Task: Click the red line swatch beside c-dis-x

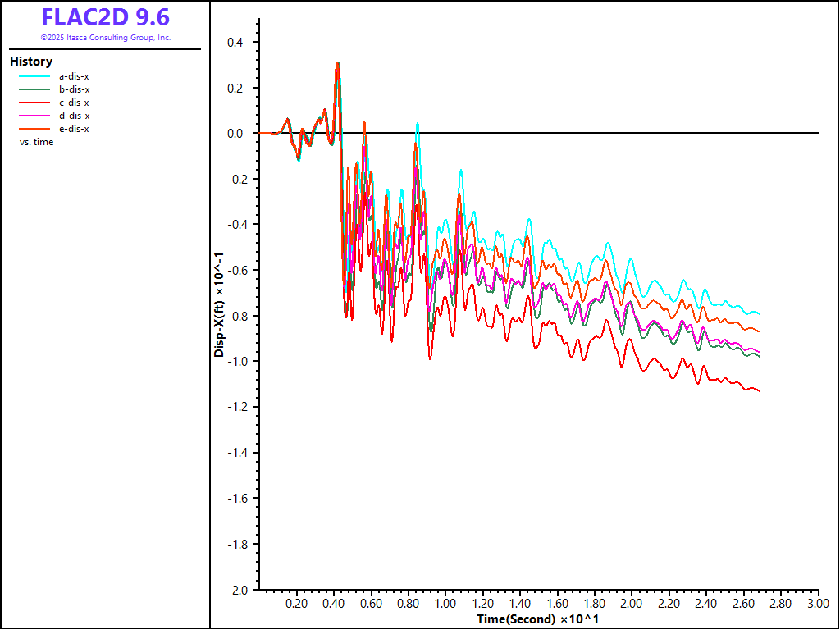Action: pyautogui.click(x=33, y=103)
